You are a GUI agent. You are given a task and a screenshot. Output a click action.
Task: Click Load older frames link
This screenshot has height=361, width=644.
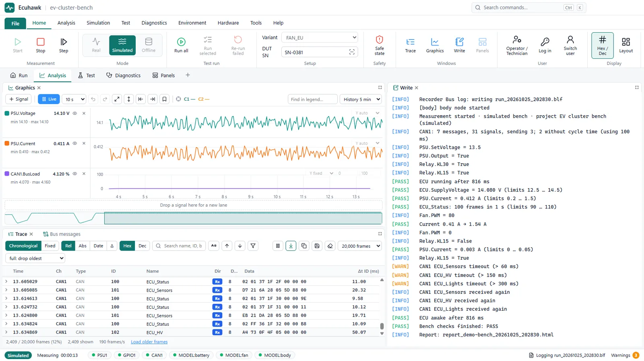click(x=149, y=342)
